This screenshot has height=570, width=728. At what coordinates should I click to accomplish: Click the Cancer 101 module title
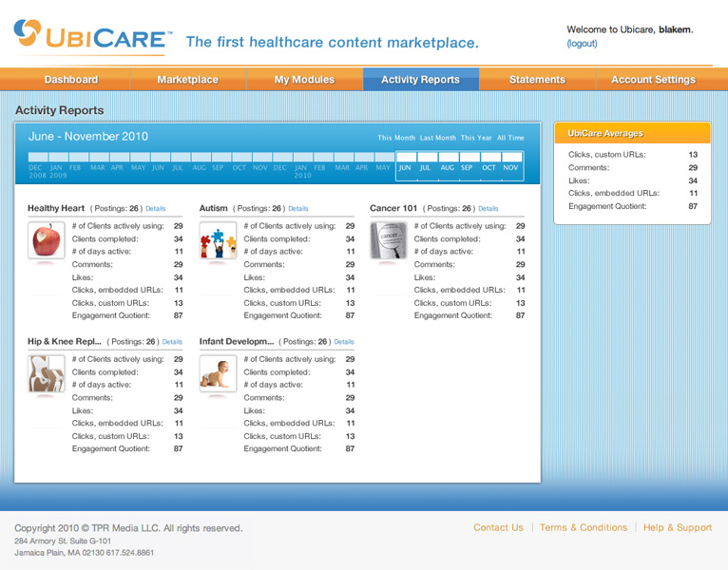pos(393,208)
